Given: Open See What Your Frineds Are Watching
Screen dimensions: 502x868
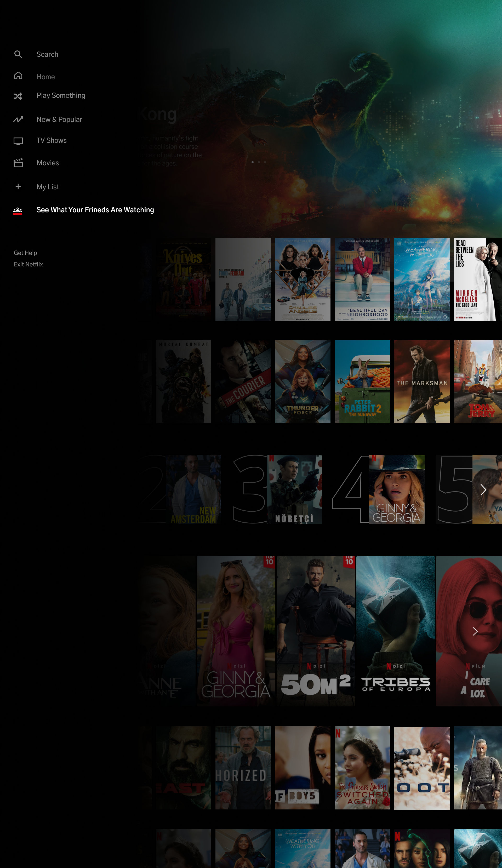Looking at the screenshot, I should tap(95, 210).
